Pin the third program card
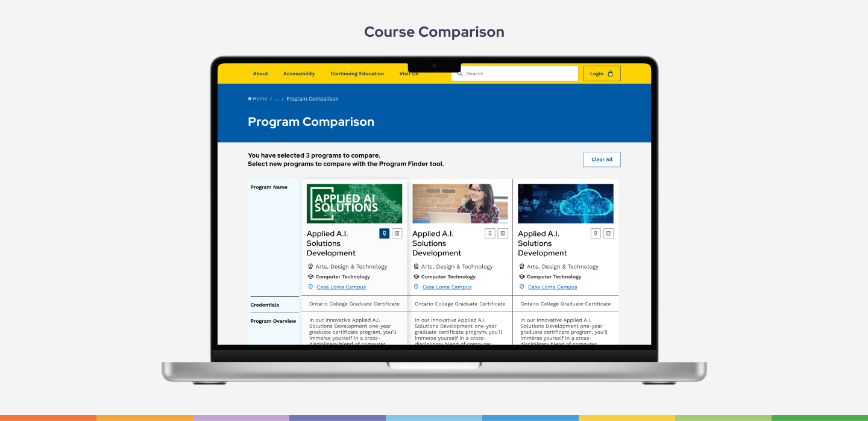Image resolution: width=868 pixels, height=421 pixels. click(x=596, y=234)
